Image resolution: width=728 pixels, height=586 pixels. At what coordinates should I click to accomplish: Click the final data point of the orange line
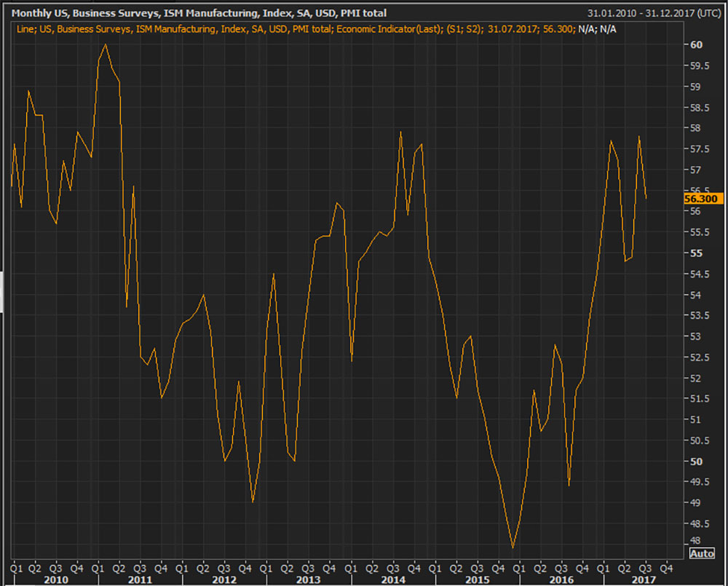pyautogui.click(x=646, y=198)
